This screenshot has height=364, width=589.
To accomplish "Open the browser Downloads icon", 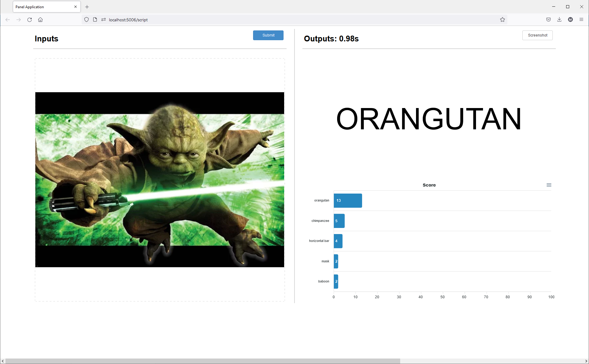I will [559, 19].
